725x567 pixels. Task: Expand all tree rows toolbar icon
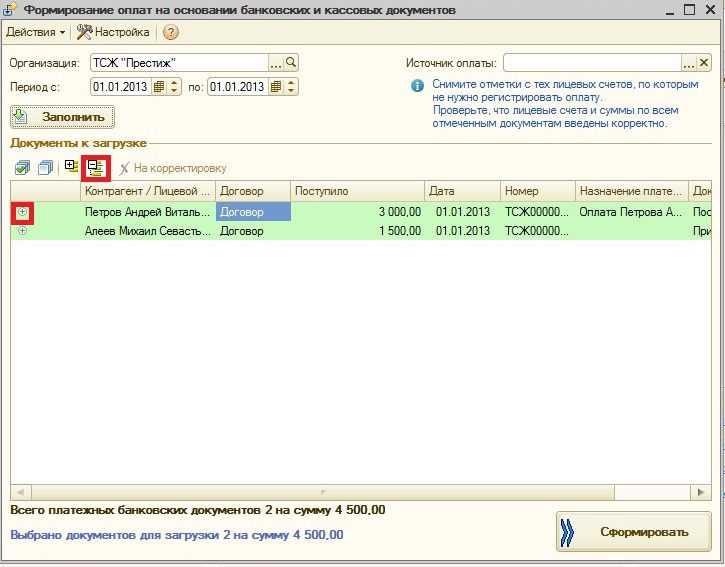coord(71,168)
